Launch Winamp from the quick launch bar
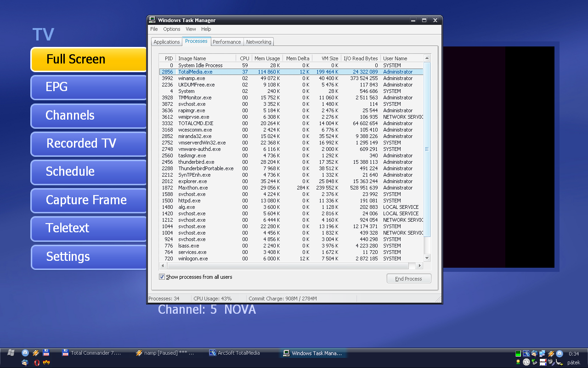588x368 pixels. pyautogui.click(x=36, y=353)
